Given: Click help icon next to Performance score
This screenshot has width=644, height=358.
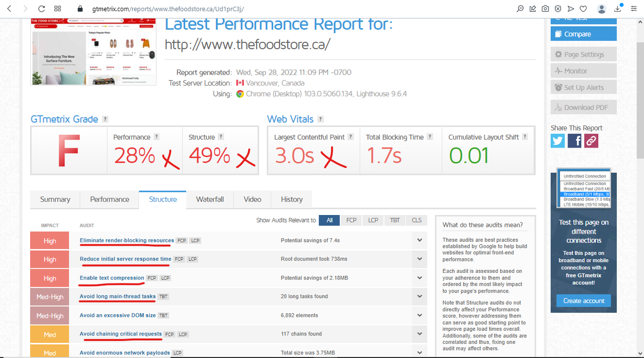Looking at the screenshot, I should (156, 137).
